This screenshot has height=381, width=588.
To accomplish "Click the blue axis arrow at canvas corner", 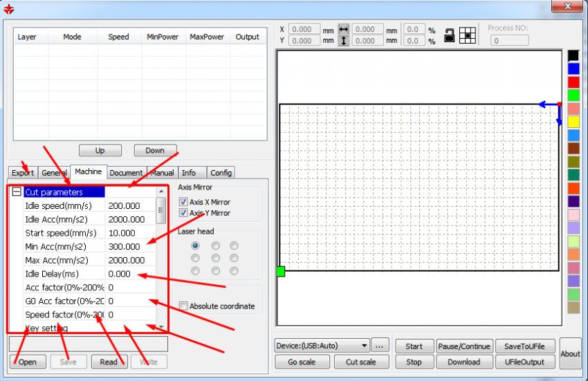I will pyautogui.click(x=549, y=104).
